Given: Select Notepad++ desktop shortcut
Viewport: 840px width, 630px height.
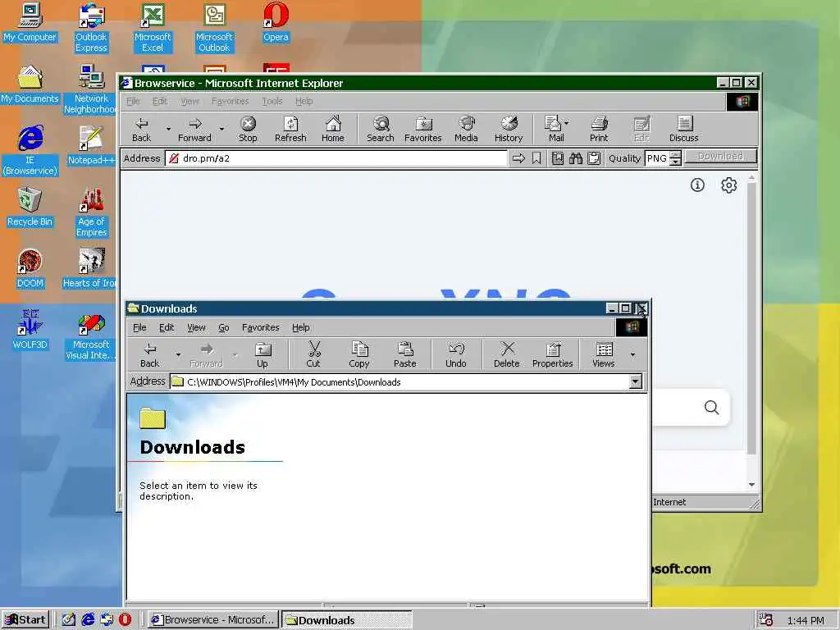Looking at the screenshot, I should [91, 146].
